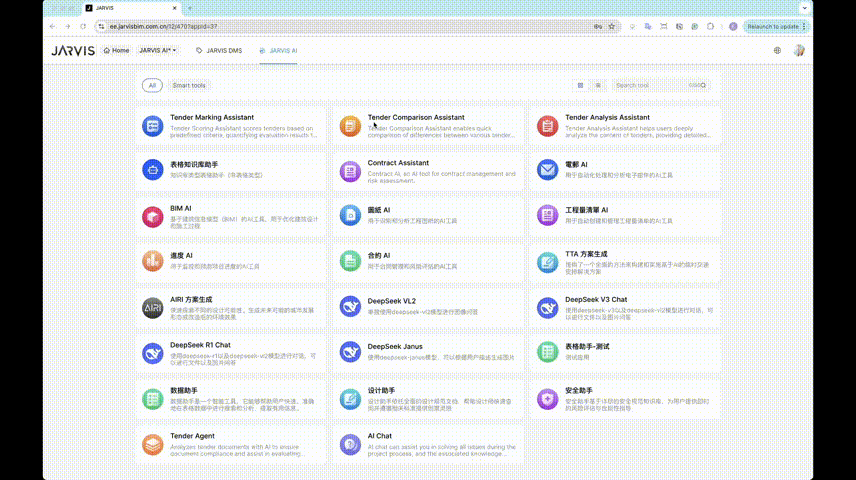Open the Tender Analysis Assistant icon
The height and width of the screenshot is (480, 856).
pyautogui.click(x=547, y=125)
